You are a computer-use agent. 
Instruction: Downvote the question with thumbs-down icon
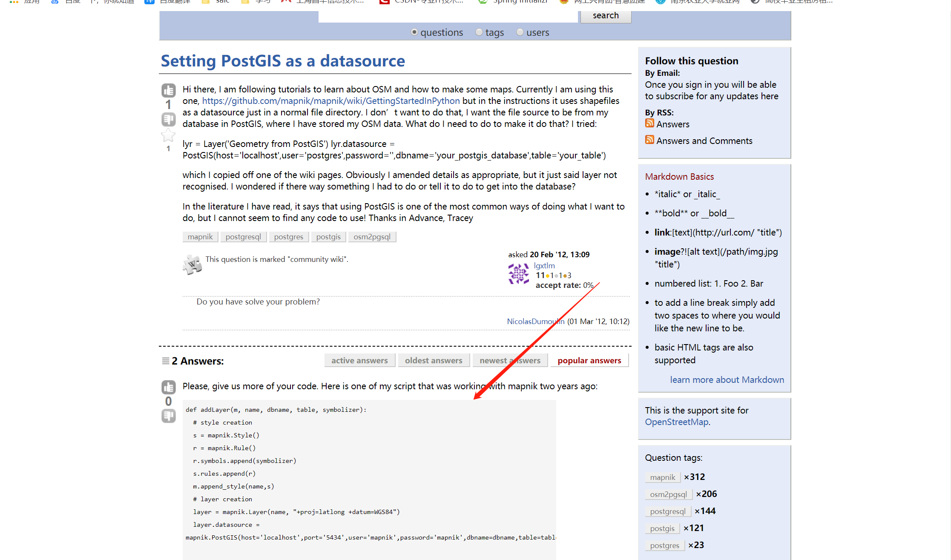168,119
